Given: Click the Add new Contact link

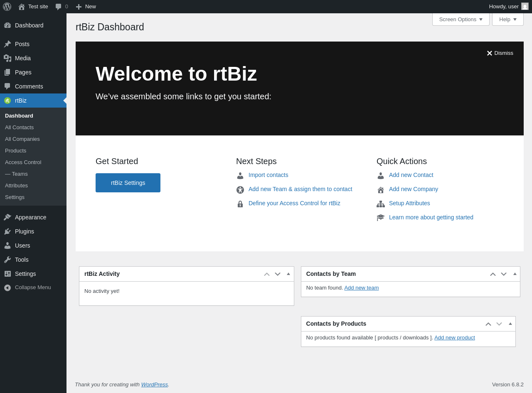Looking at the screenshot, I should click(x=411, y=175).
